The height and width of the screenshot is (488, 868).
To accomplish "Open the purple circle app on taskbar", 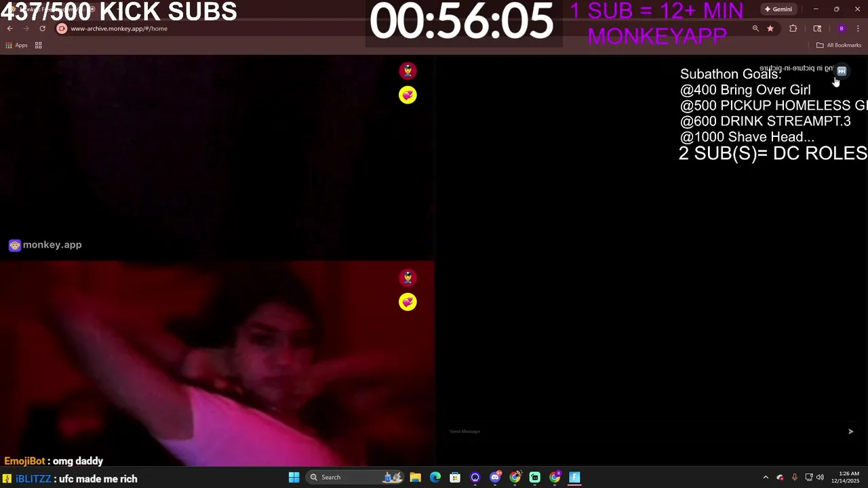I will [475, 477].
